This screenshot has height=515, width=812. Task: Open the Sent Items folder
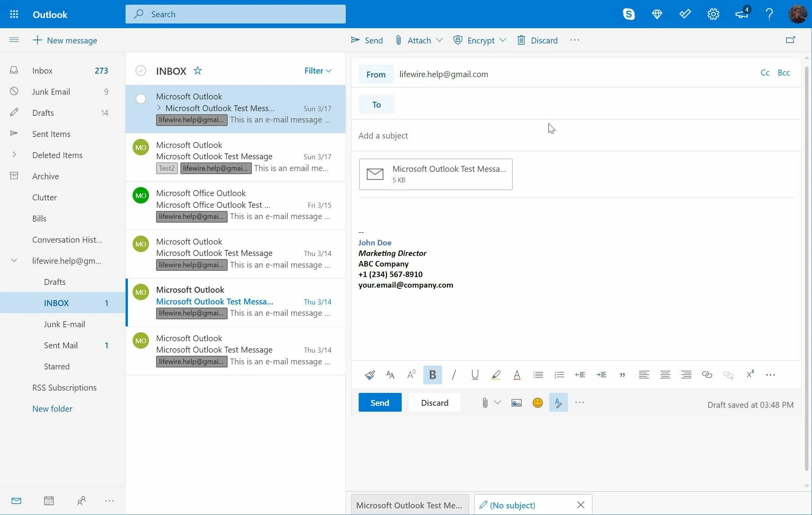click(x=51, y=134)
